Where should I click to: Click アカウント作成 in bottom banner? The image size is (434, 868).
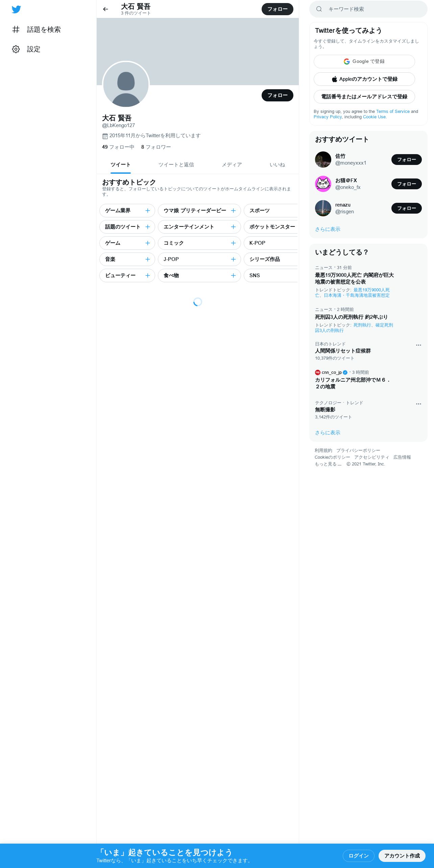click(x=402, y=855)
